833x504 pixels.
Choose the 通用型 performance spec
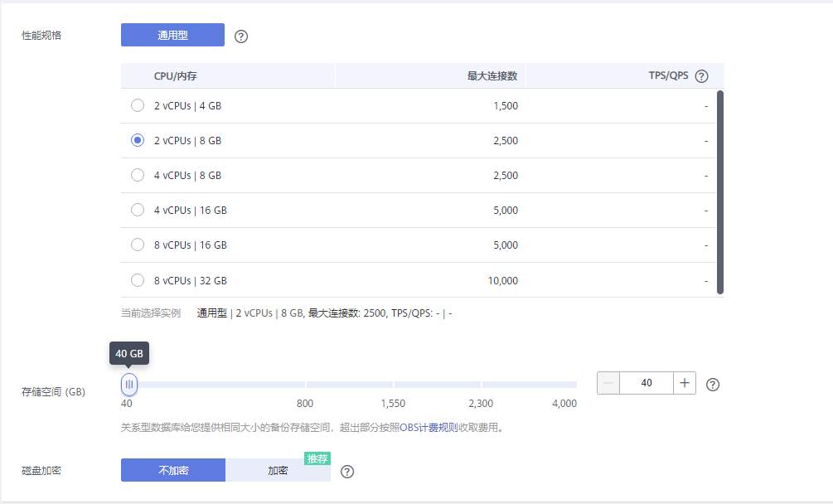point(172,35)
